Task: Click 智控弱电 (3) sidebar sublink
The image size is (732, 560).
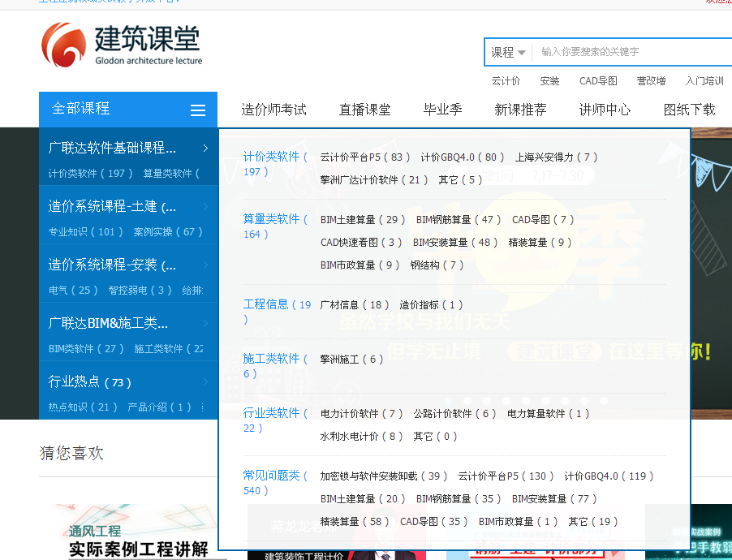Action: [x=140, y=290]
